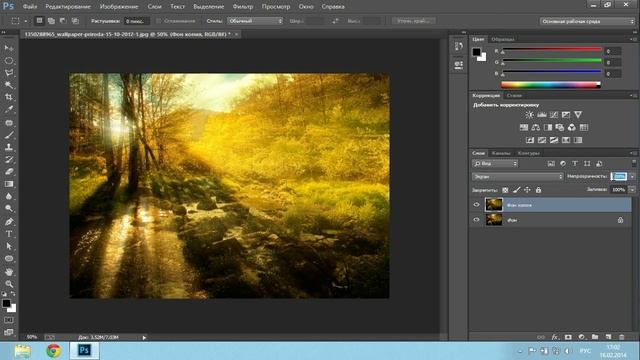Select the Gradient tool

pos(9,184)
